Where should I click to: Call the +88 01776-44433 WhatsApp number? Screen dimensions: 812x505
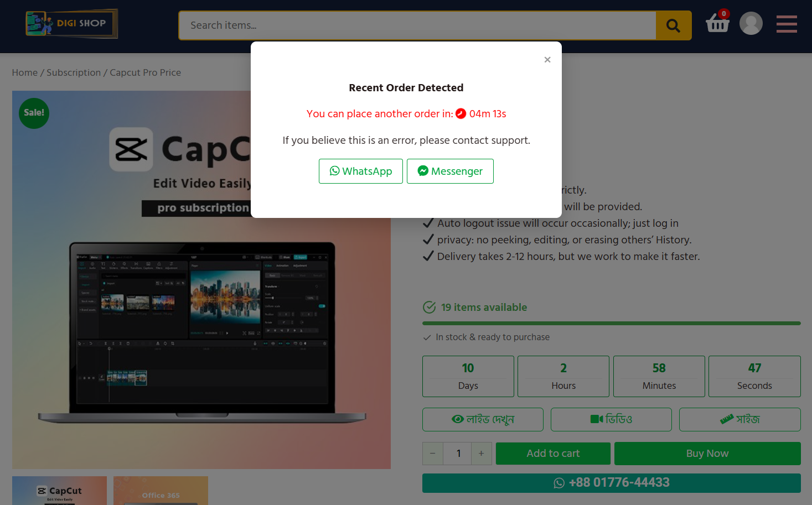pyautogui.click(x=611, y=483)
